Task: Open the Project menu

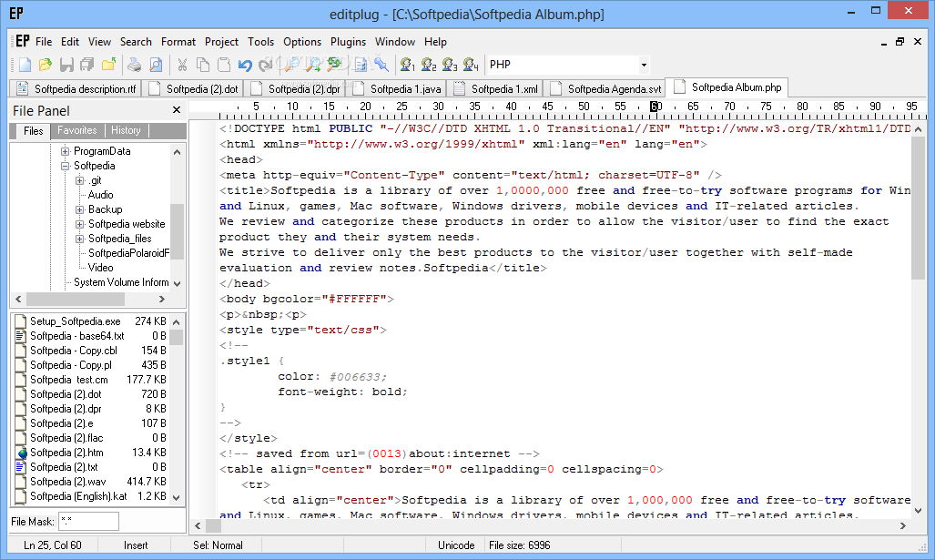Action: [x=221, y=42]
